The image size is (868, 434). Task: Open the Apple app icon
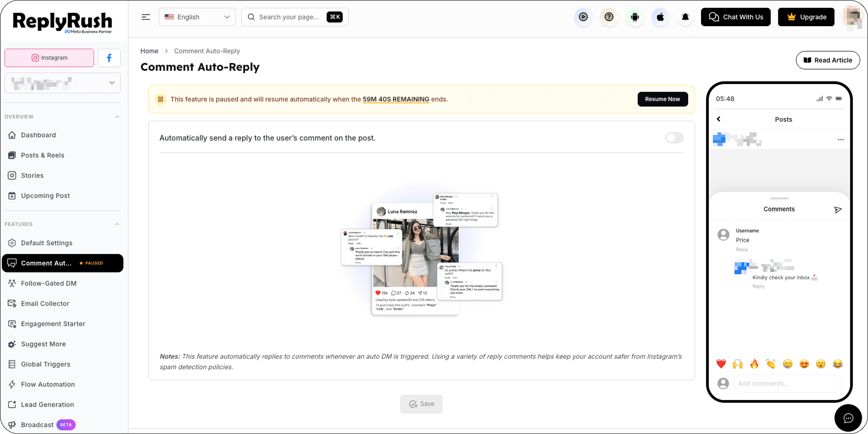(x=660, y=17)
